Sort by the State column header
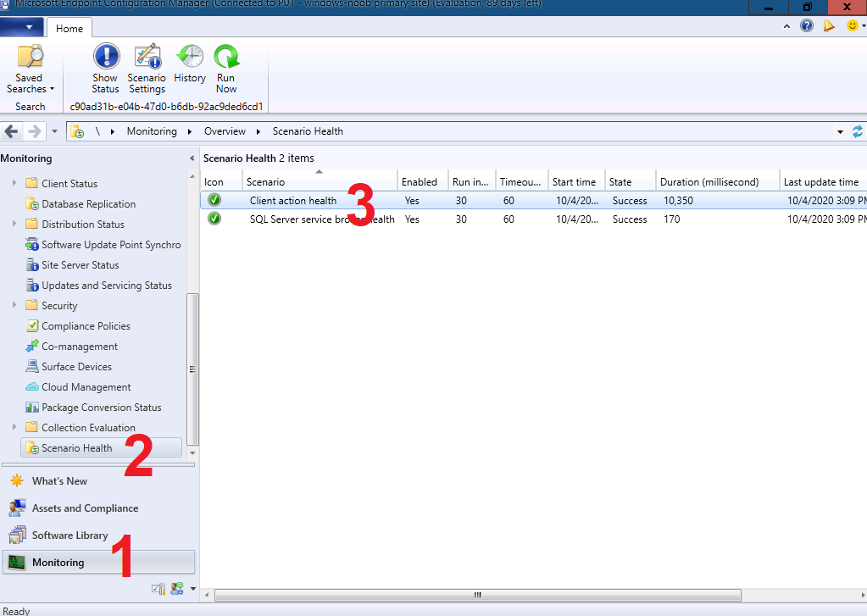This screenshot has width=867, height=616. click(x=630, y=182)
